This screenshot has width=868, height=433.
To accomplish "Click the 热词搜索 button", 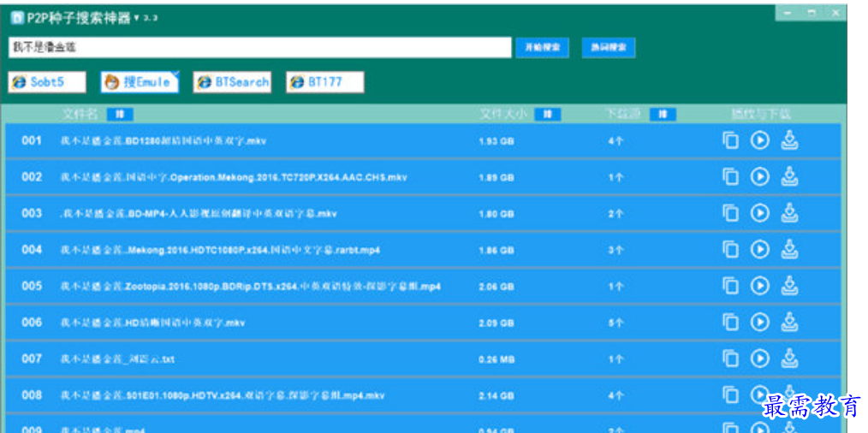I will click(x=609, y=48).
